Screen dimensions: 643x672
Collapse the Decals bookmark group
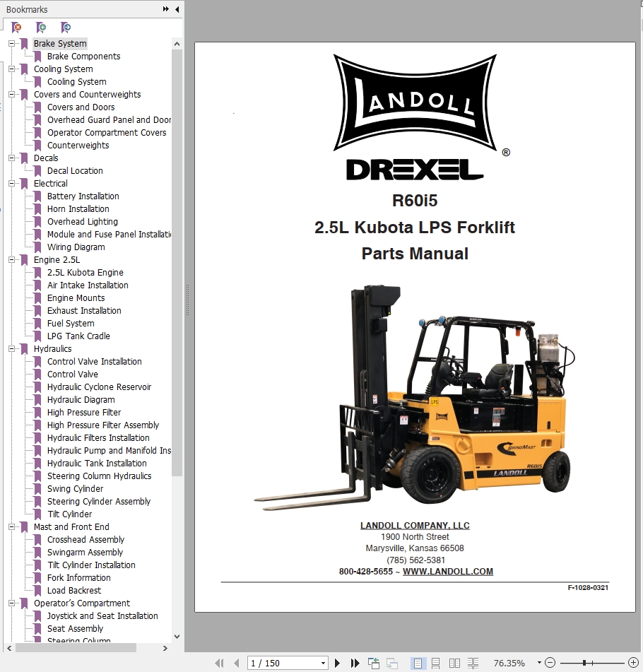[x=11, y=158]
